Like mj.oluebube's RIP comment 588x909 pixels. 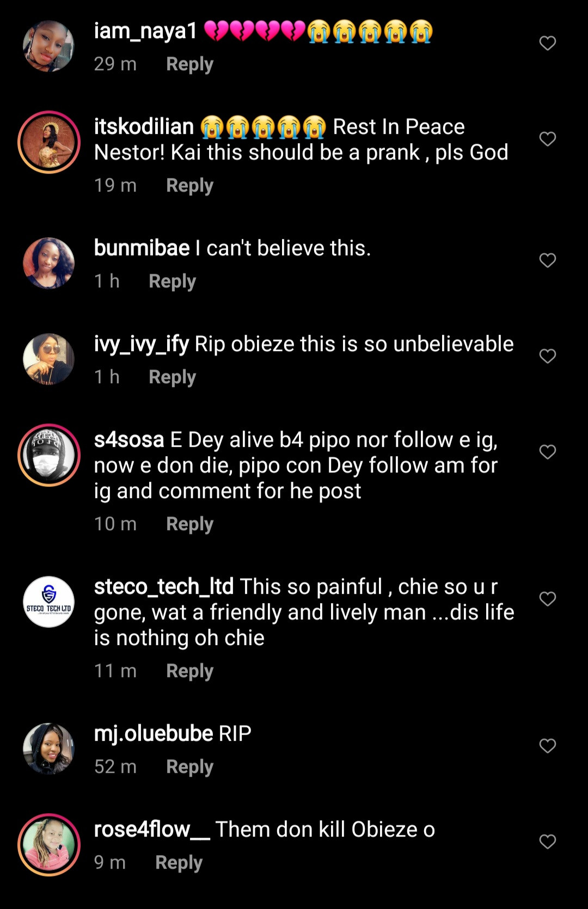coord(547,746)
